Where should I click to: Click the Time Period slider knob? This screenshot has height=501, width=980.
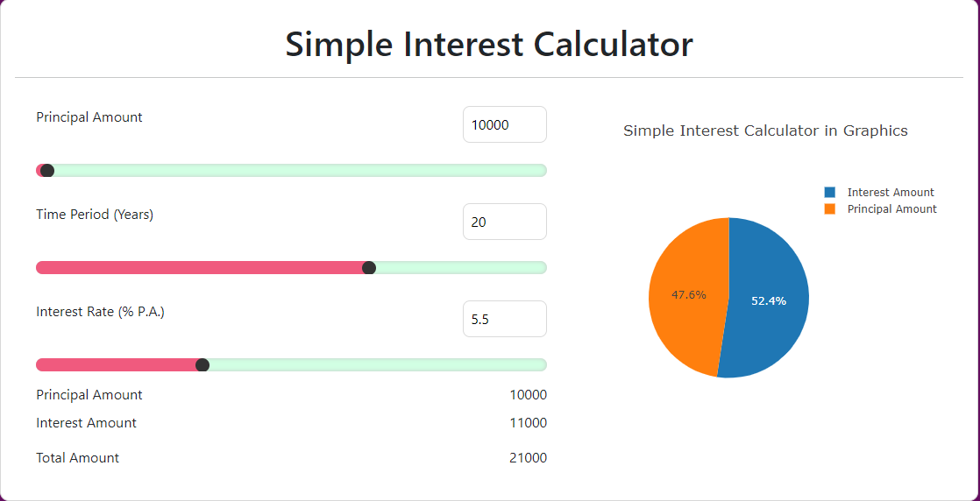pyautogui.click(x=369, y=268)
